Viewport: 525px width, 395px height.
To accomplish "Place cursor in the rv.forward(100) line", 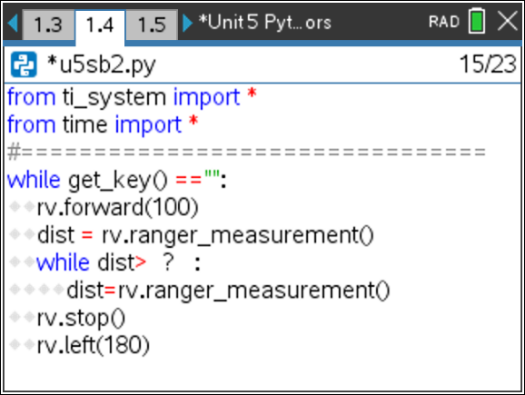I will click(x=118, y=207).
